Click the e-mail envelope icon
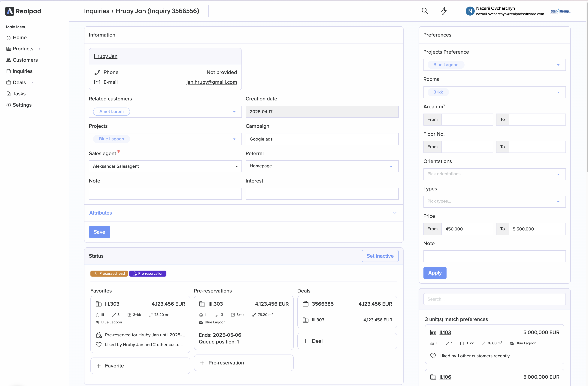This screenshot has height=386, width=588. (x=97, y=82)
